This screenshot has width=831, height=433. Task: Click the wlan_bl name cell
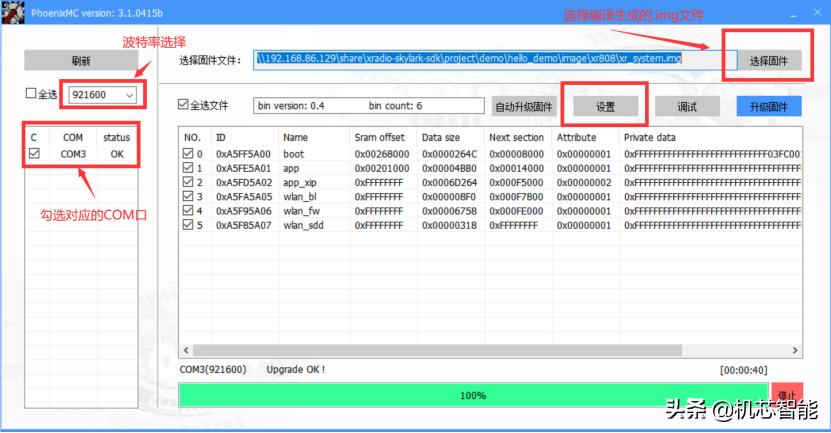click(300, 197)
